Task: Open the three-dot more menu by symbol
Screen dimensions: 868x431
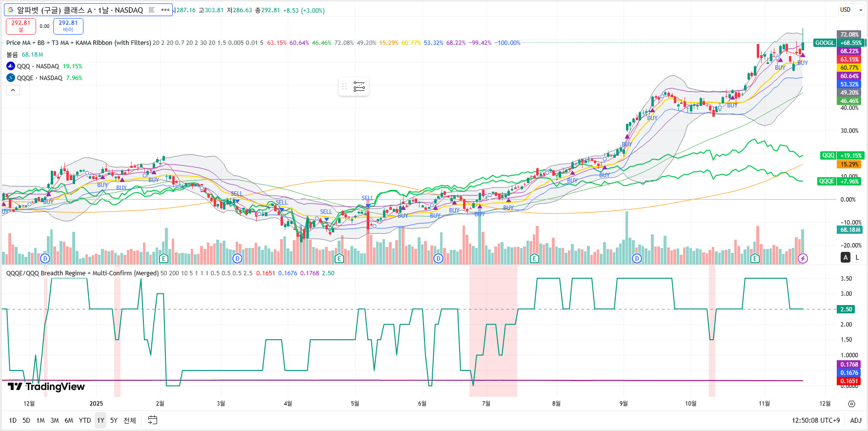Action: click(x=165, y=10)
